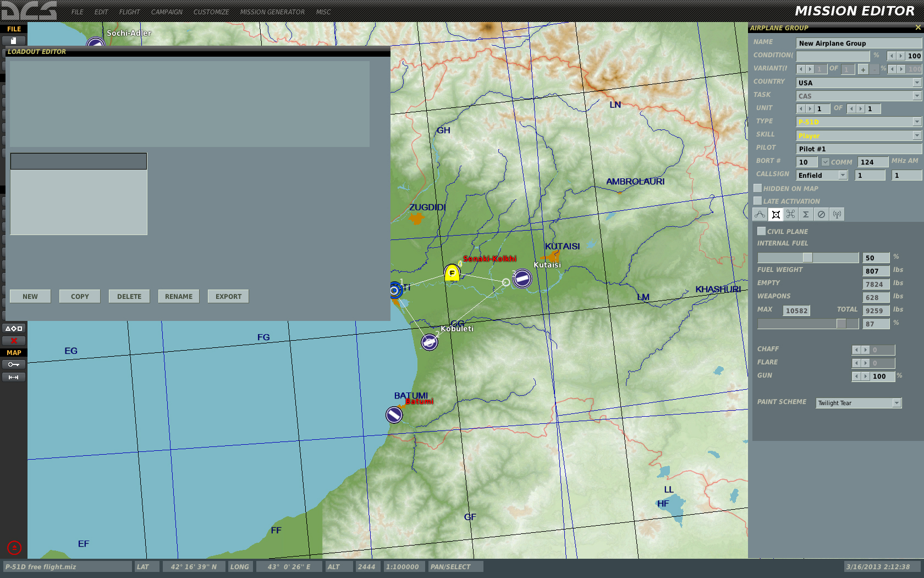Click the plus button in Variant row
924x578 pixels.
863,69
